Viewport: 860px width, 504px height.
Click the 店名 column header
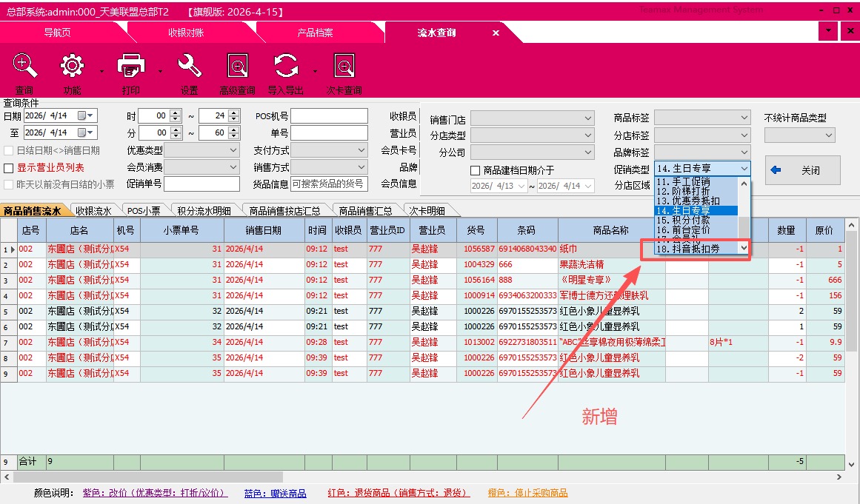click(x=79, y=230)
